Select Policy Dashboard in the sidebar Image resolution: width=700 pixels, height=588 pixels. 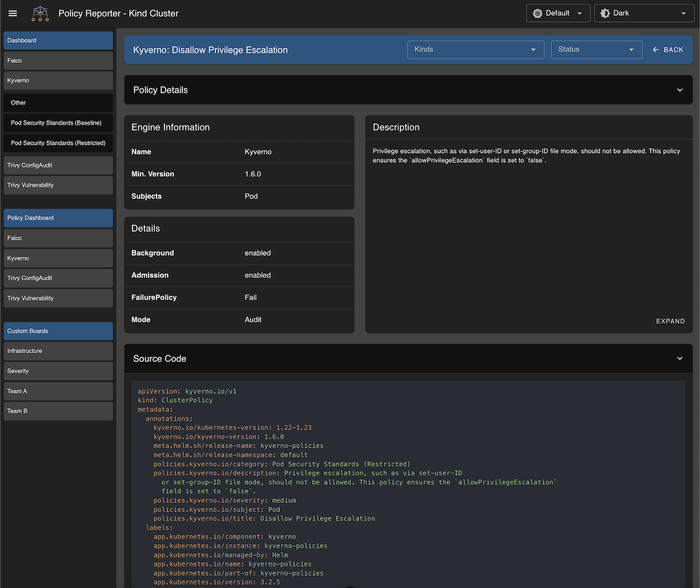coord(59,218)
